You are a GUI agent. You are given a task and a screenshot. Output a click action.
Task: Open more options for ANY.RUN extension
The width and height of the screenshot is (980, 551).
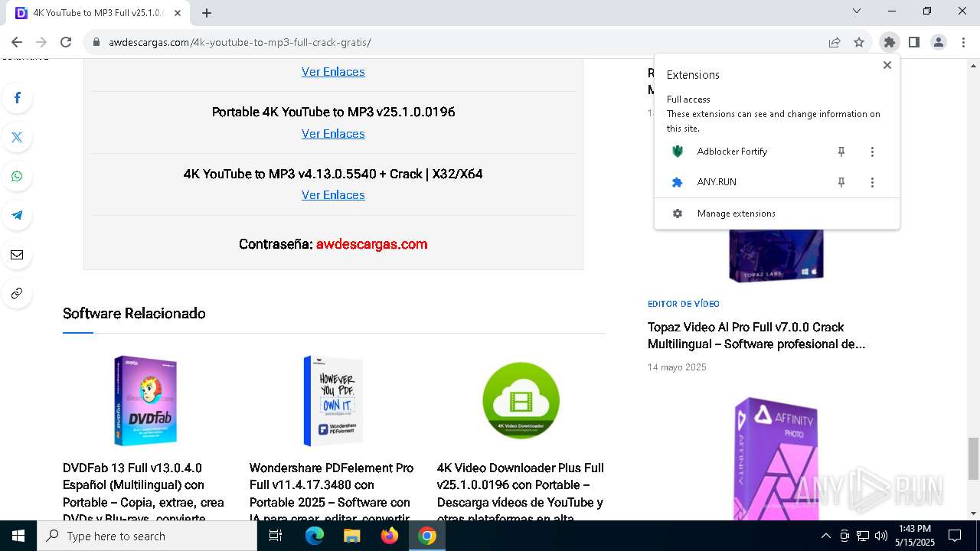(872, 182)
